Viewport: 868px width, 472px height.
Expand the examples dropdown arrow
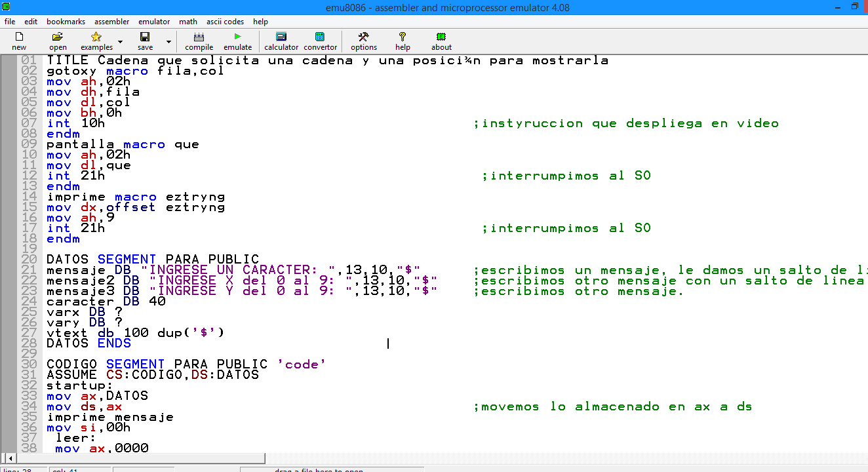(120, 42)
